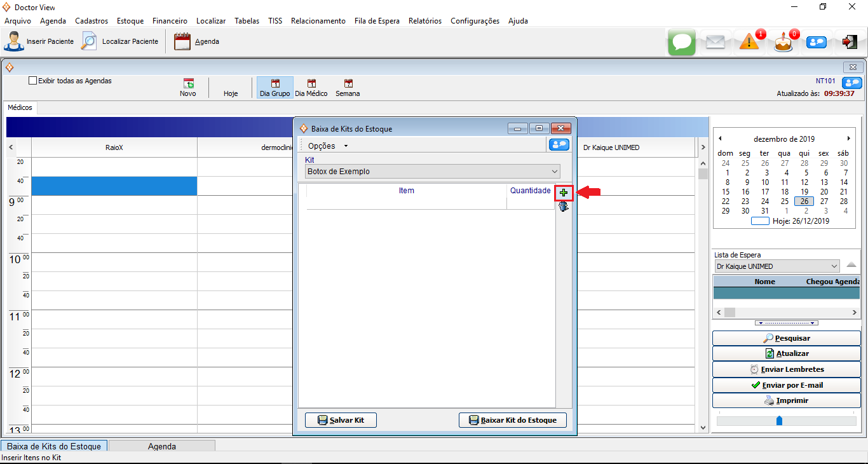Click the remove item icon below the plus
868x464 pixels.
(564, 207)
